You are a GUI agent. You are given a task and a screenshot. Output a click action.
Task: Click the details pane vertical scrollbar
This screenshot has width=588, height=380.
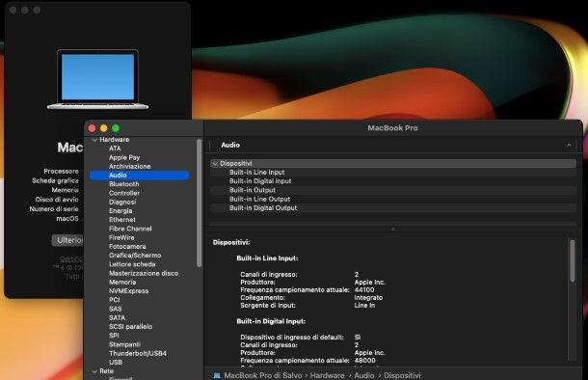[573, 260]
